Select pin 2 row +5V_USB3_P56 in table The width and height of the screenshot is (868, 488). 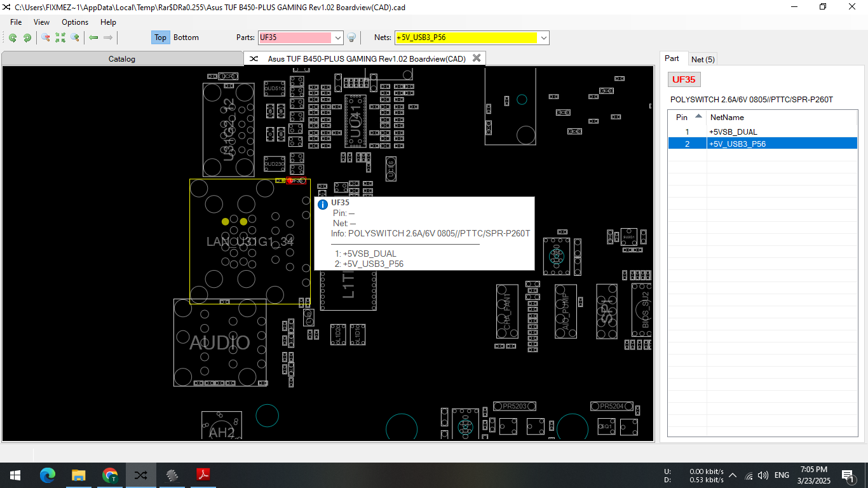pos(763,144)
